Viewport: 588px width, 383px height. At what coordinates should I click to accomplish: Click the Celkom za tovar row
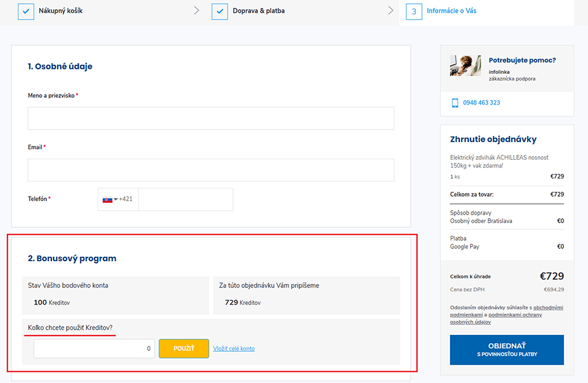[x=506, y=195]
